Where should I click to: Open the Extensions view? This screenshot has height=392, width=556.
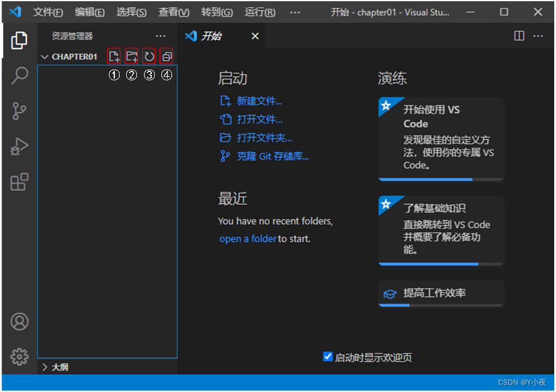tap(19, 182)
